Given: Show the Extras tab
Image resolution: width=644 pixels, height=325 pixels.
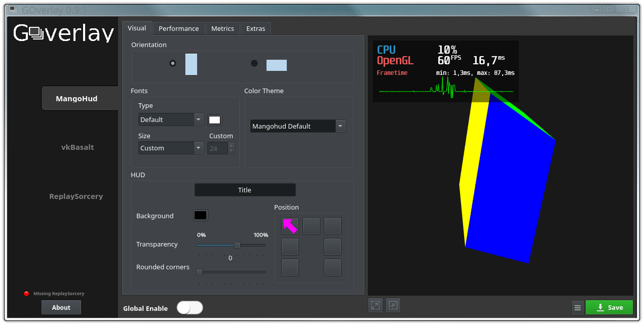Looking at the screenshot, I should pyautogui.click(x=256, y=28).
